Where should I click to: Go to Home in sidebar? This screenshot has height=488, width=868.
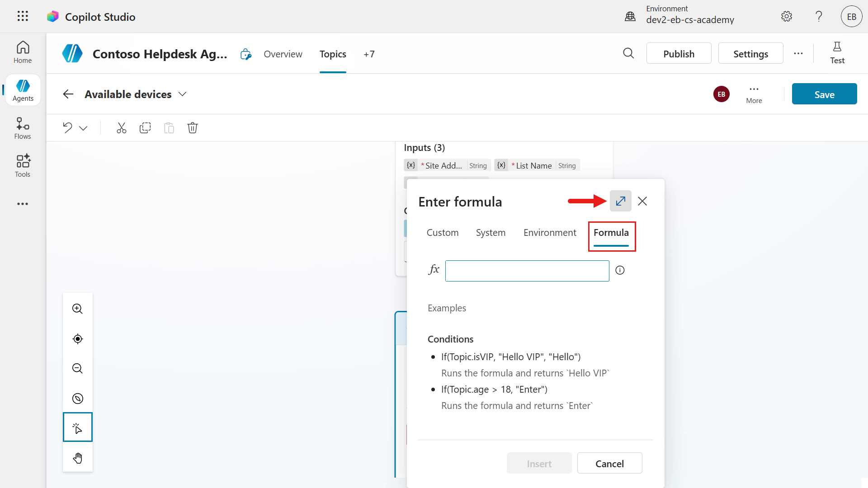pyautogui.click(x=23, y=52)
